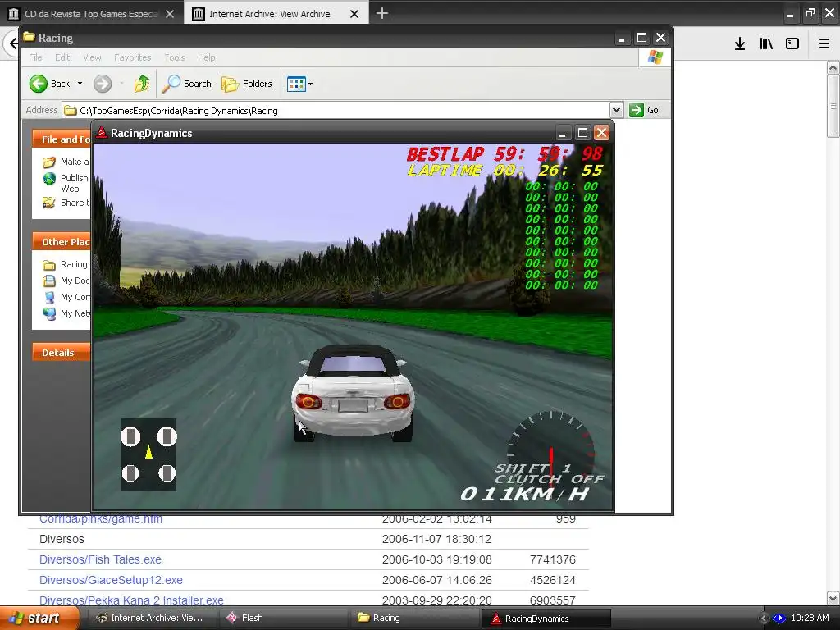The height and width of the screenshot is (630, 840).
Task: Open Search in the Racing folder window
Action: [187, 84]
